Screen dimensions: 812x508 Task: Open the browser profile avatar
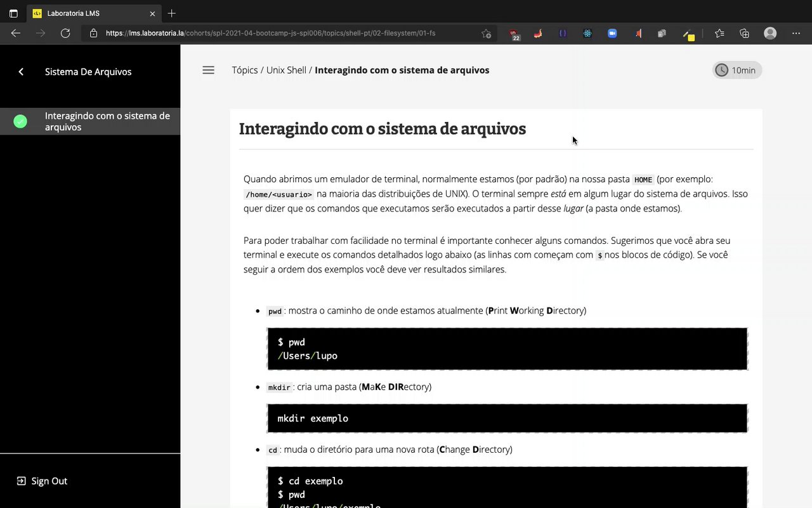770,33
